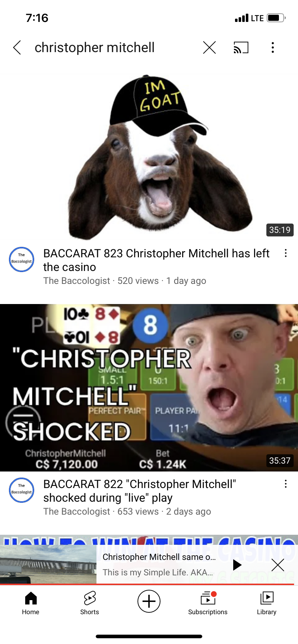Open the Library tab
The height and width of the screenshot is (644, 298).
pos(267,603)
